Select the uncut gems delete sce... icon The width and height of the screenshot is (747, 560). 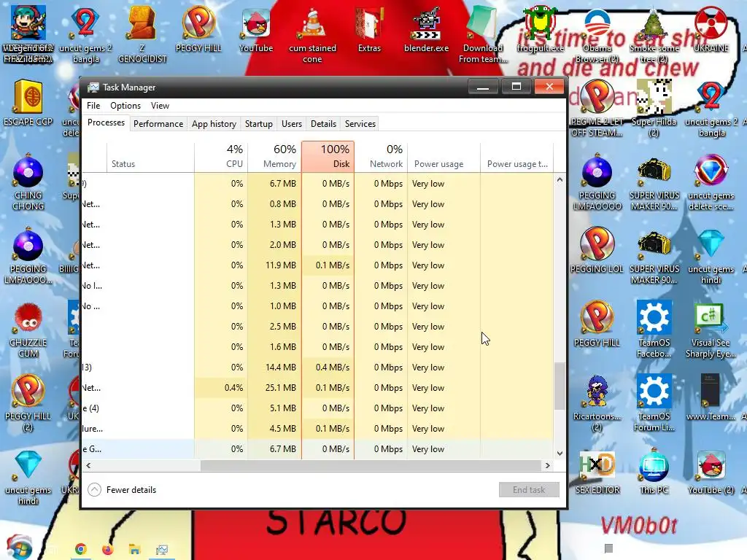pos(711,182)
